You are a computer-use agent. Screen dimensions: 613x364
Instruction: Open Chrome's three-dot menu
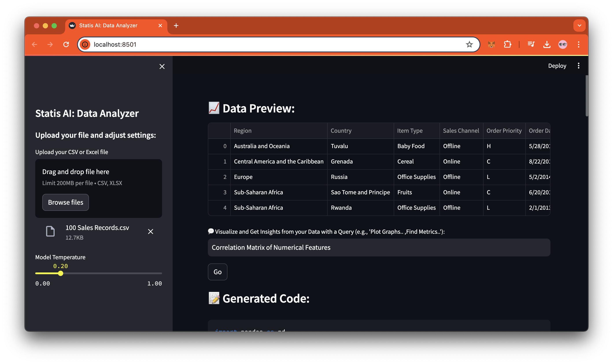578,44
